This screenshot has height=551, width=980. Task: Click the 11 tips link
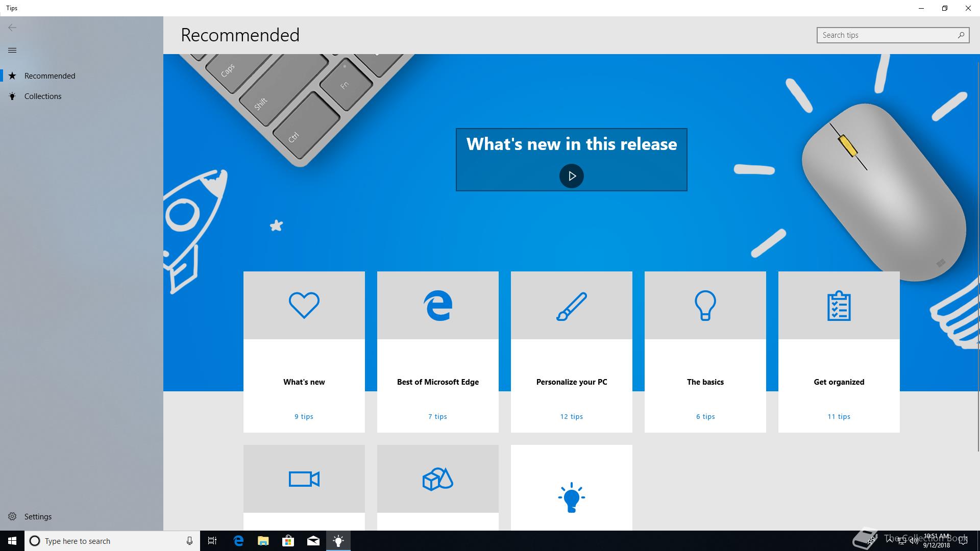click(x=839, y=417)
